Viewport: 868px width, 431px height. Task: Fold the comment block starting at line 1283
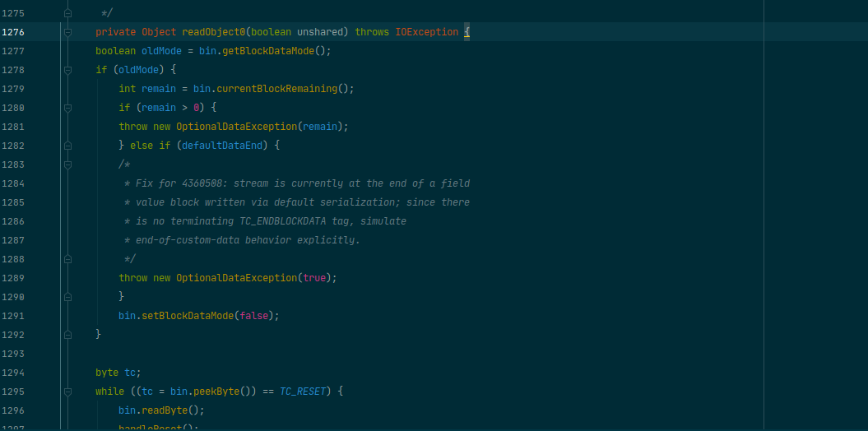pos(67,165)
